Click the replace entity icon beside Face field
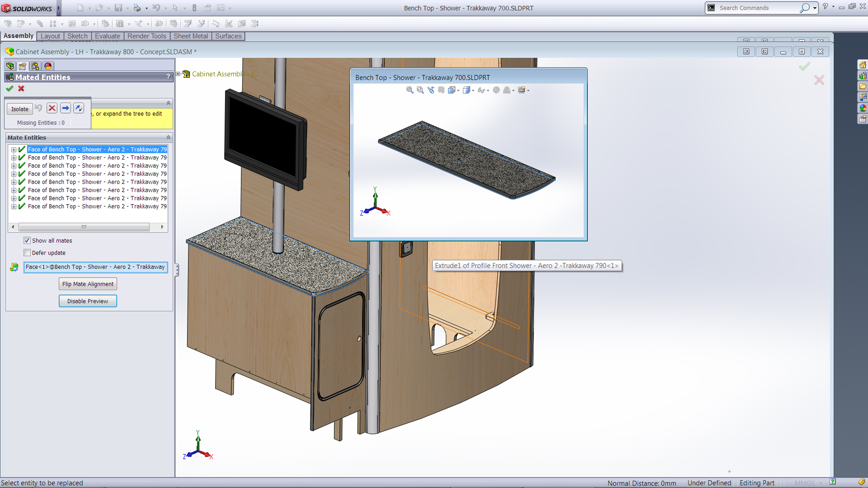868x488 pixels. pyautogui.click(x=14, y=267)
